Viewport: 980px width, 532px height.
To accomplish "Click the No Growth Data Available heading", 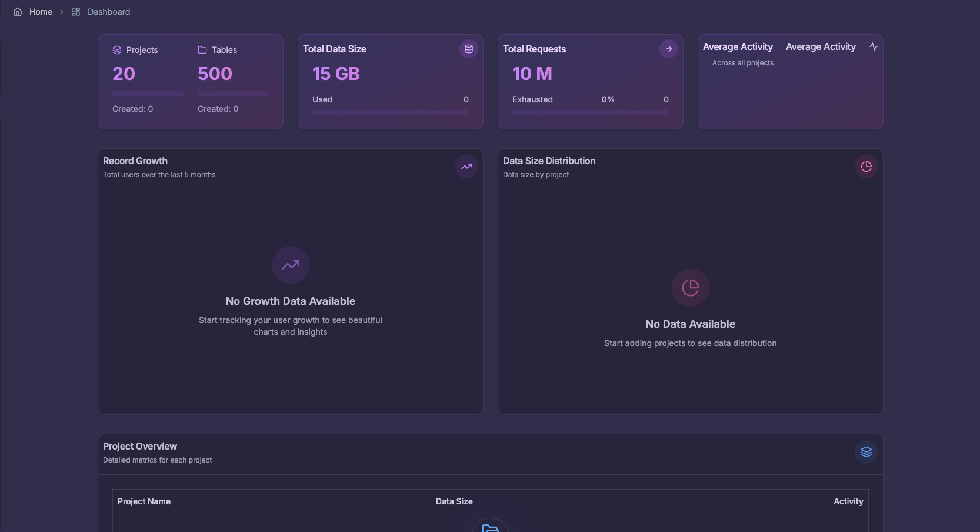I will pyautogui.click(x=291, y=301).
